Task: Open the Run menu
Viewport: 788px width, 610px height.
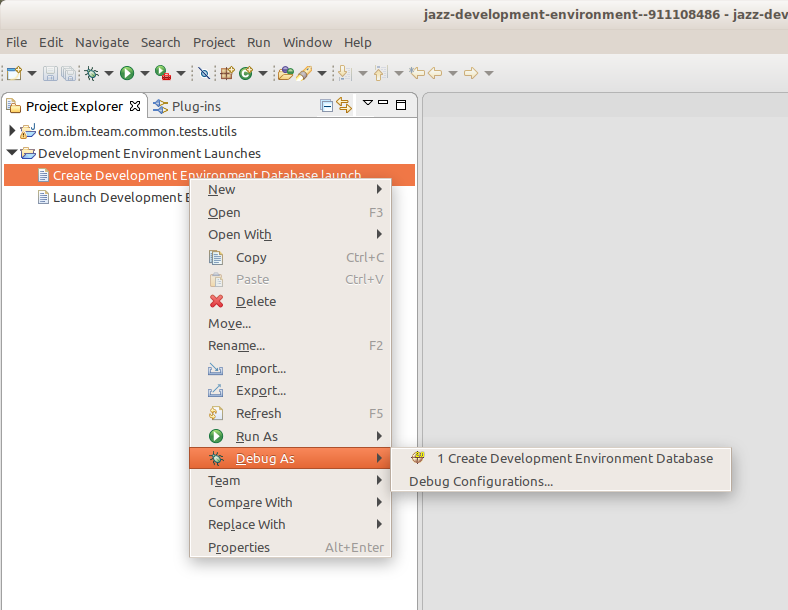Action: coord(258,43)
